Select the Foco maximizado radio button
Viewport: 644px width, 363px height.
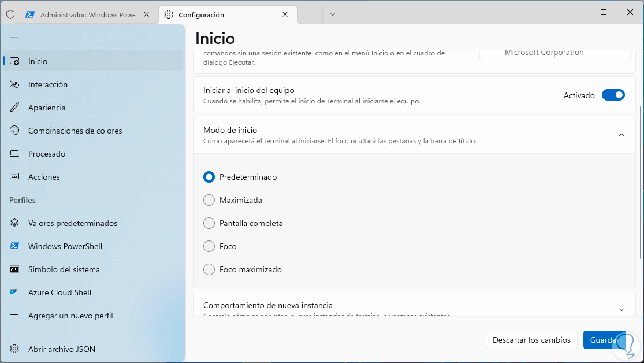point(209,269)
